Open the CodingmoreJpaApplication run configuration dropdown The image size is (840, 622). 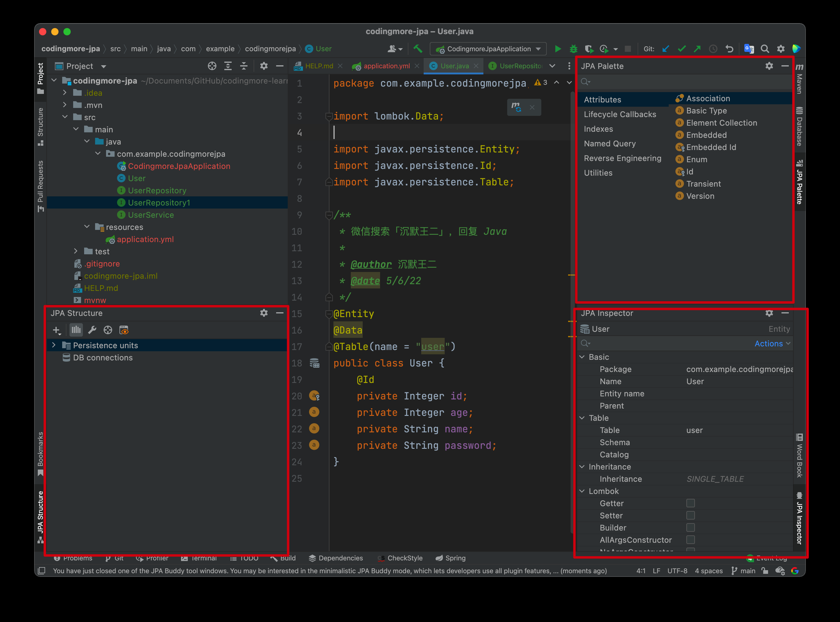(x=489, y=49)
